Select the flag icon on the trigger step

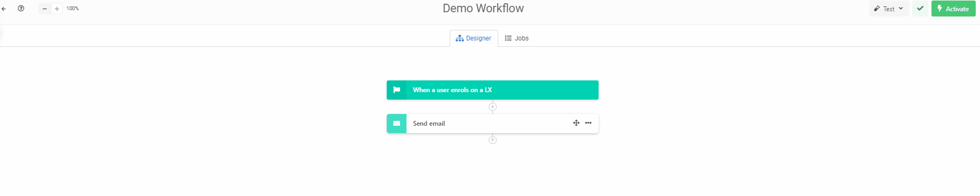pyautogui.click(x=396, y=90)
